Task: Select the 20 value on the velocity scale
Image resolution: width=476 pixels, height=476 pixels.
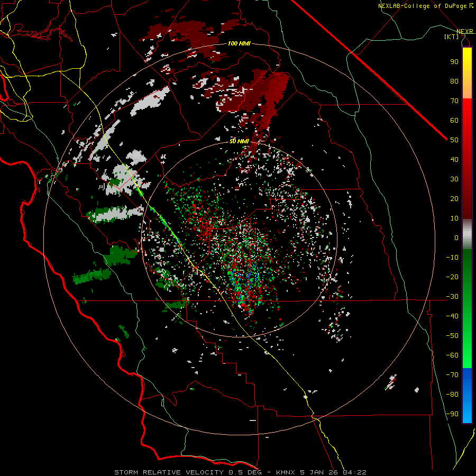Action: point(454,198)
